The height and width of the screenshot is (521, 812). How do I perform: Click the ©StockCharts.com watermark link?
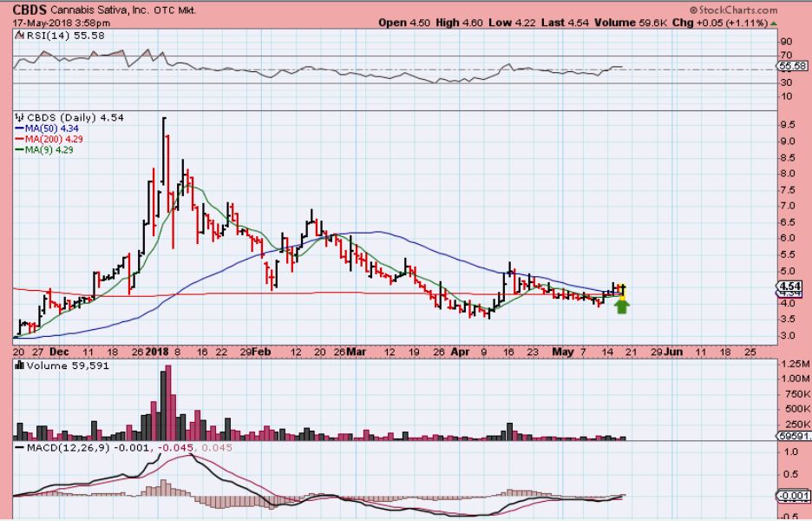[x=734, y=10]
